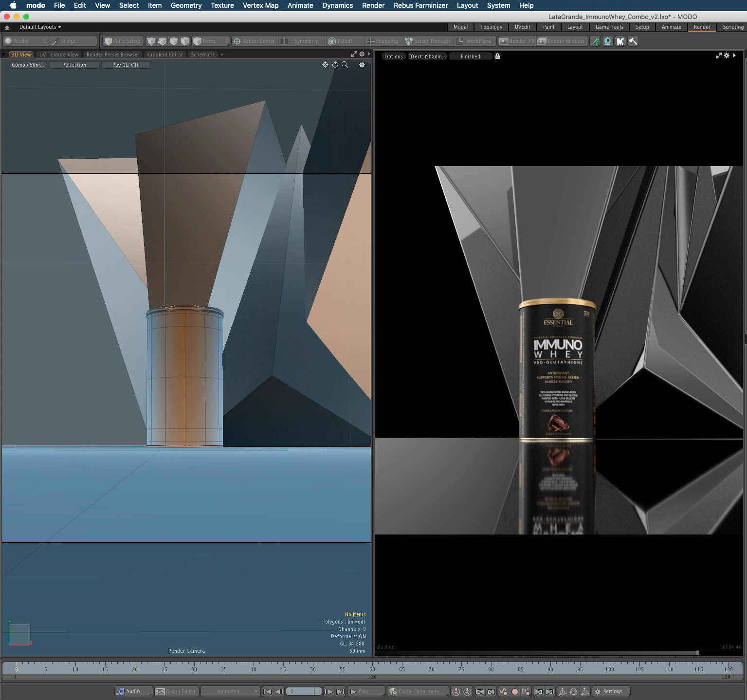Open the Geometry menu
This screenshot has height=700, width=747.
[x=186, y=5]
